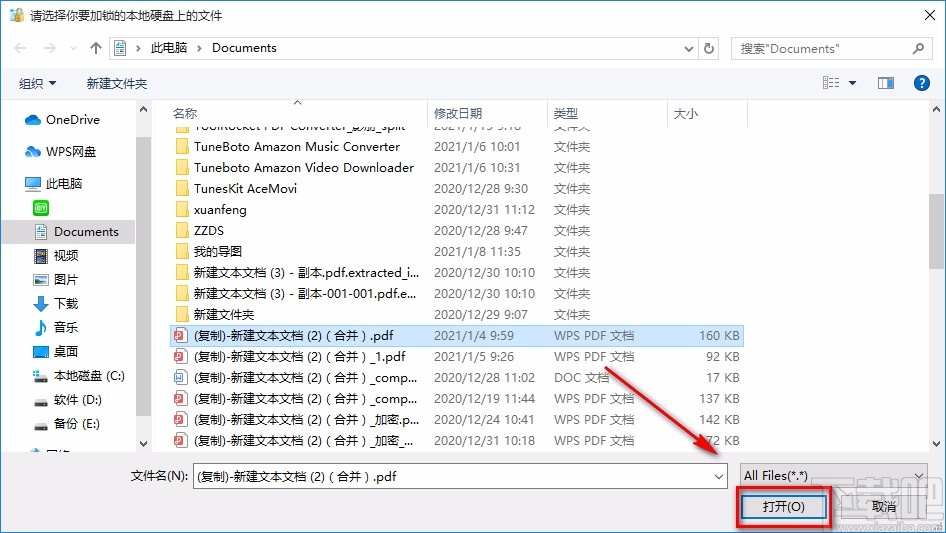
Task: Open 下载 in the navigation pane
Action: (x=56, y=304)
